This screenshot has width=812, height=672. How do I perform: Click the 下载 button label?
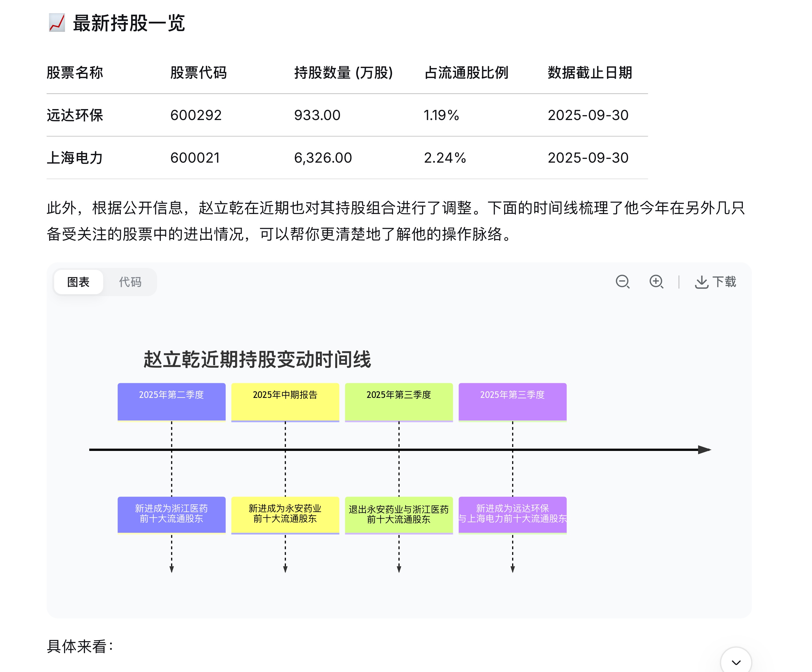pos(724,282)
